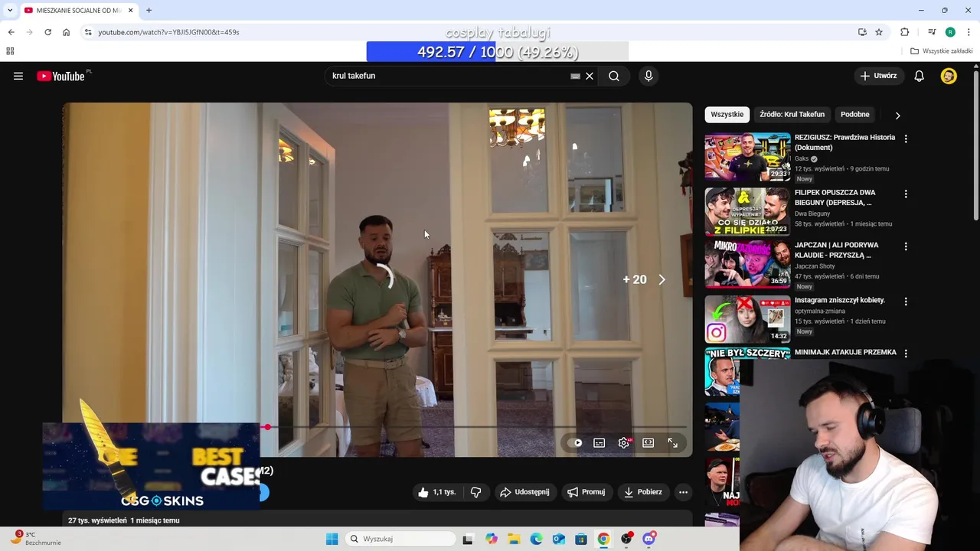Open 'Wszystkie zakładki' bookmarks folder
Viewport: 980px width, 551px height.
pyautogui.click(x=942, y=51)
